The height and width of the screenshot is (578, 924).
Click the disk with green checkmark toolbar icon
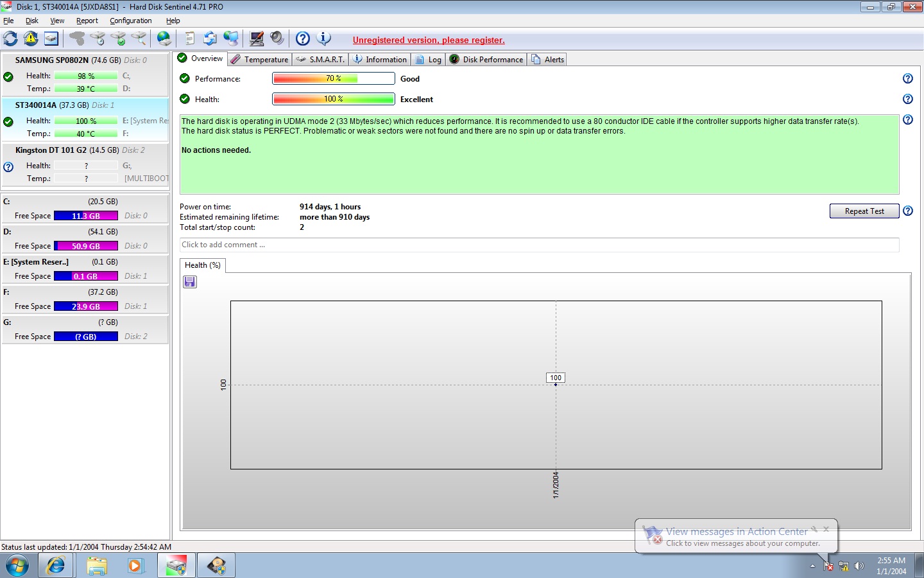[x=118, y=39]
